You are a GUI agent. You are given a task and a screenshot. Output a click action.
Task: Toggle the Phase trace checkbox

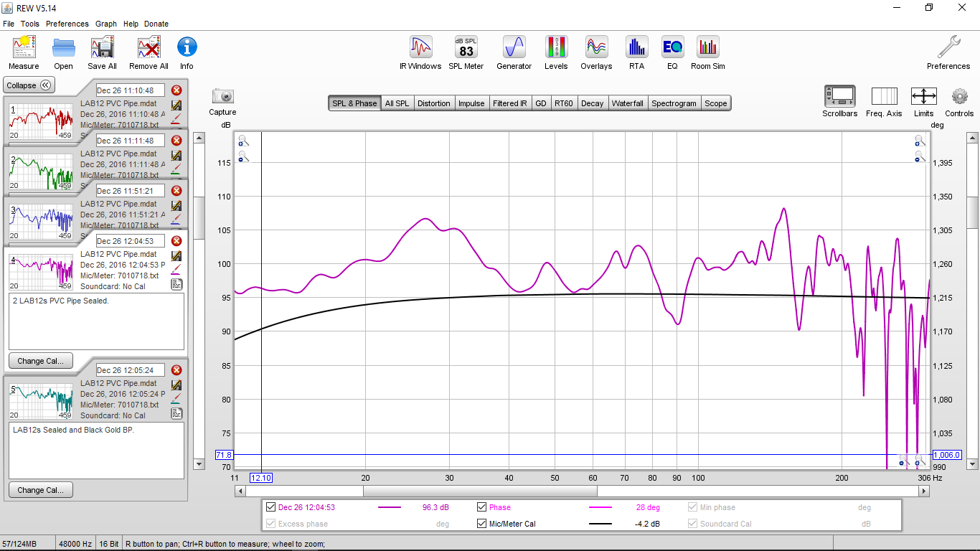[481, 507]
